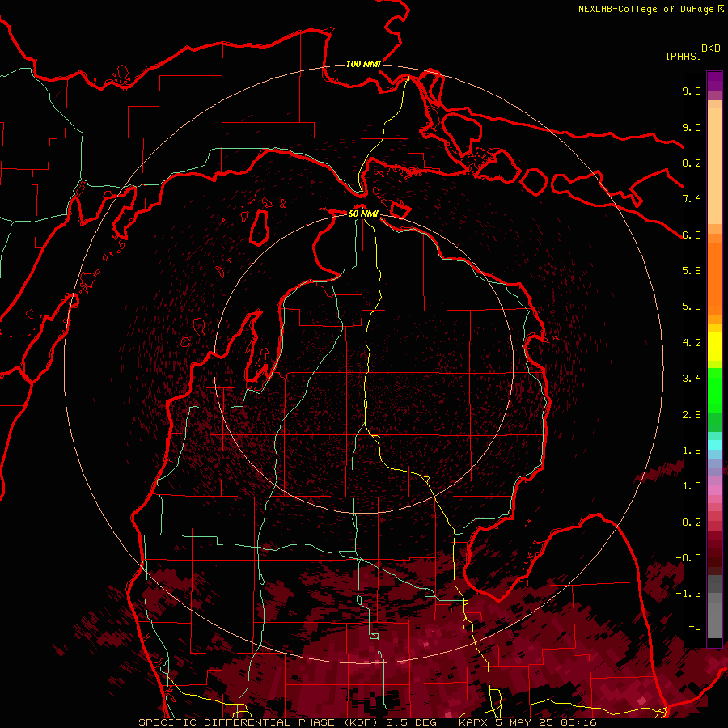The width and height of the screenshot is (728, 728).
Task: Select the 2.6 scale value
Action: pos(692,415)
